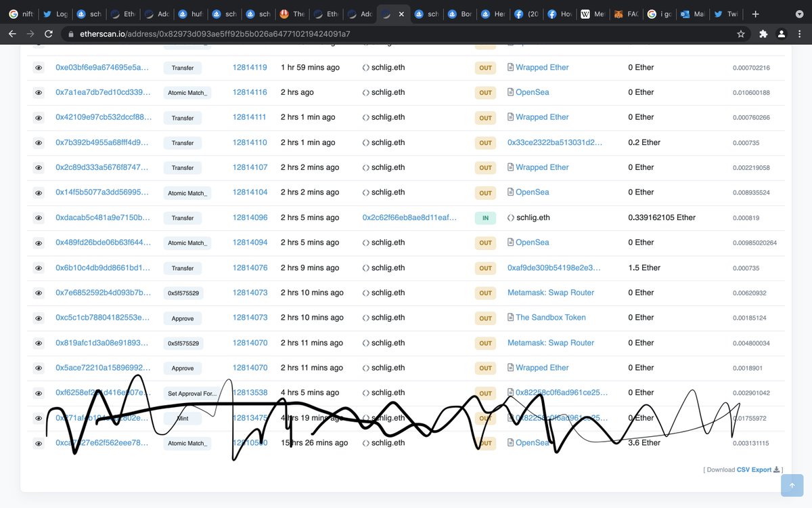Viewport: 812px width, 508px height.
Task: Open the Chrome extensions puzzle icon
Action: (763, 34)
